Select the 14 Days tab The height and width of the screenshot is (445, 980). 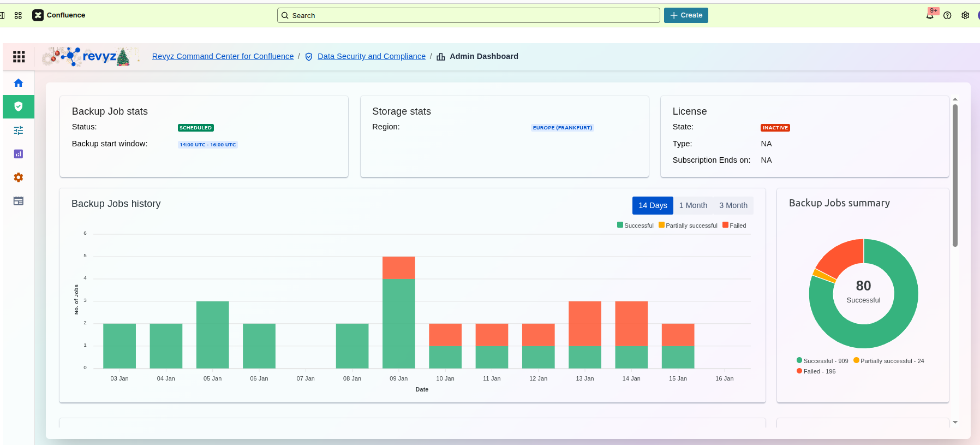[653, 205]
